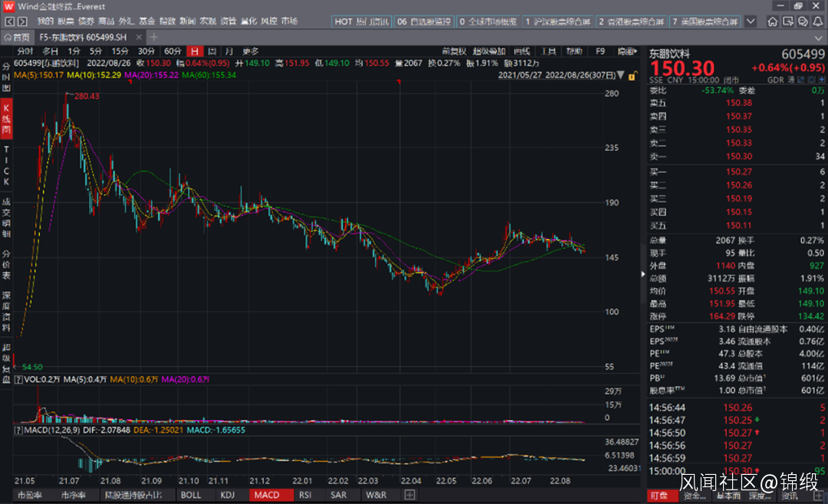
Task: Go to the 首页 home tab
Action: point(17,38)
